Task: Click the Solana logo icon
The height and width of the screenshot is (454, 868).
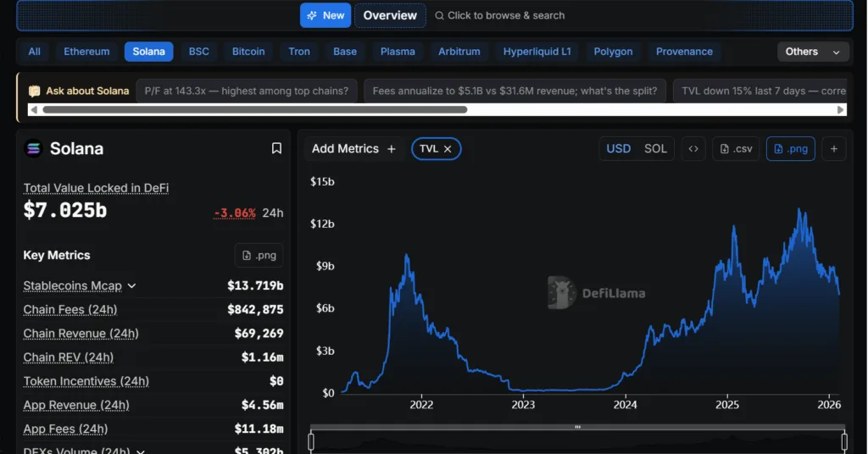Action: [x=33, y=148]
